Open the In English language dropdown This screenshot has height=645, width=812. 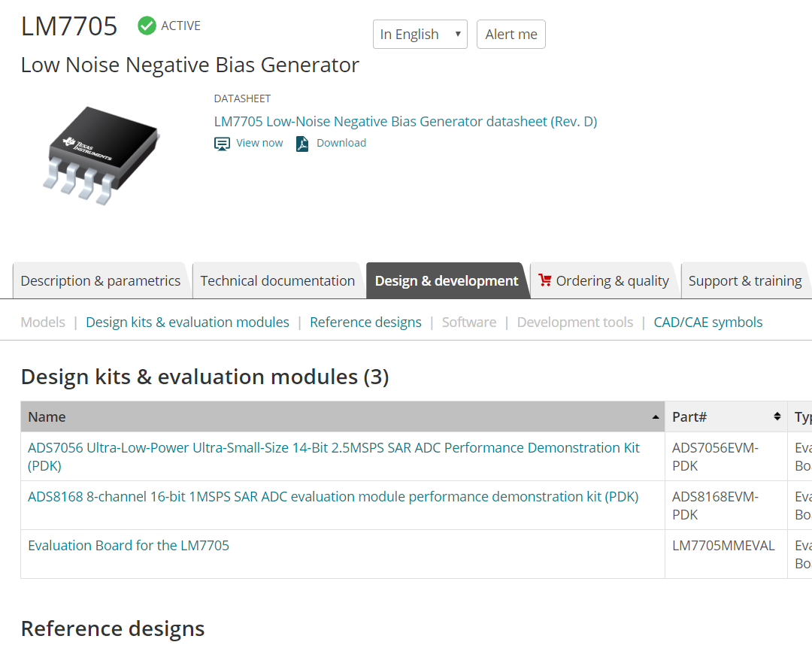(x=420, y=34)
